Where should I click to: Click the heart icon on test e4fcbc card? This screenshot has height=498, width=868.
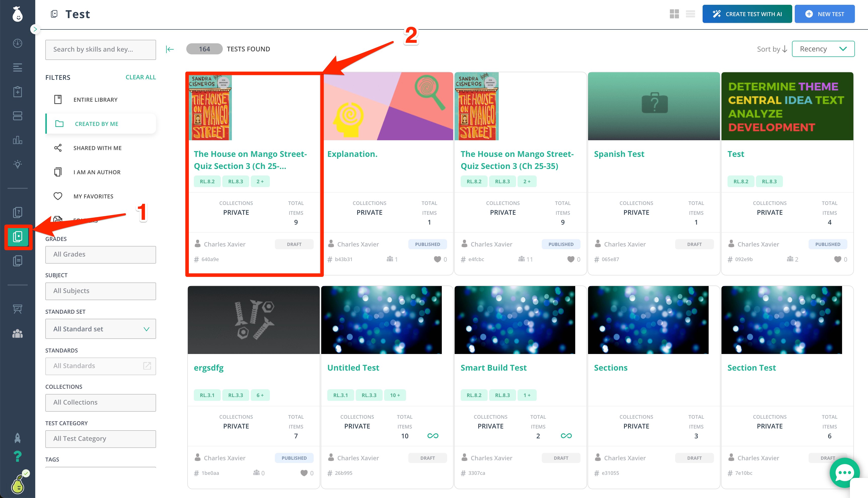point(570,259)
